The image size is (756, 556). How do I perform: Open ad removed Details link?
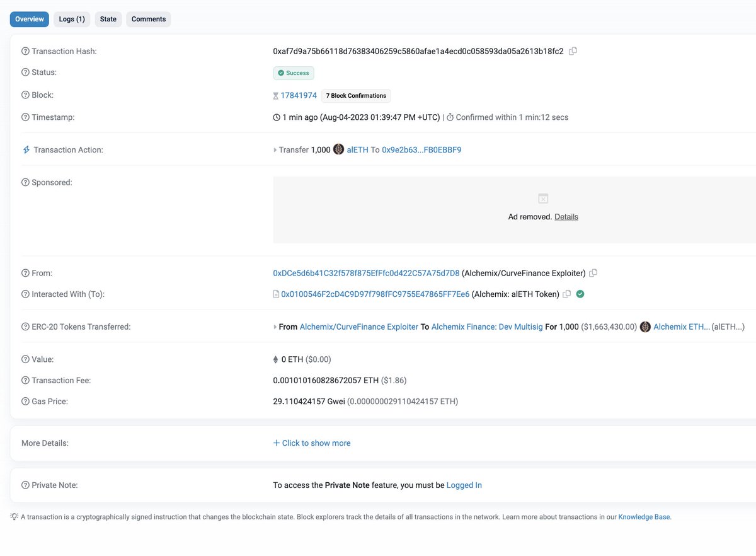[566, 217]
